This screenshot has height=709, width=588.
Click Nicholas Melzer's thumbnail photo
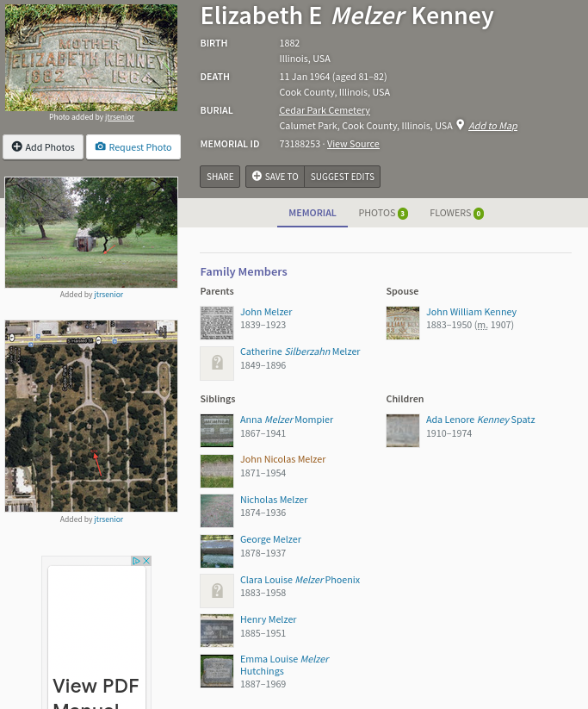(217, 511)
